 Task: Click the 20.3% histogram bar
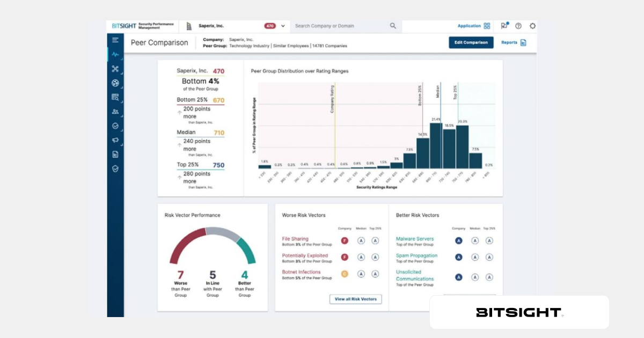[462, 147]
